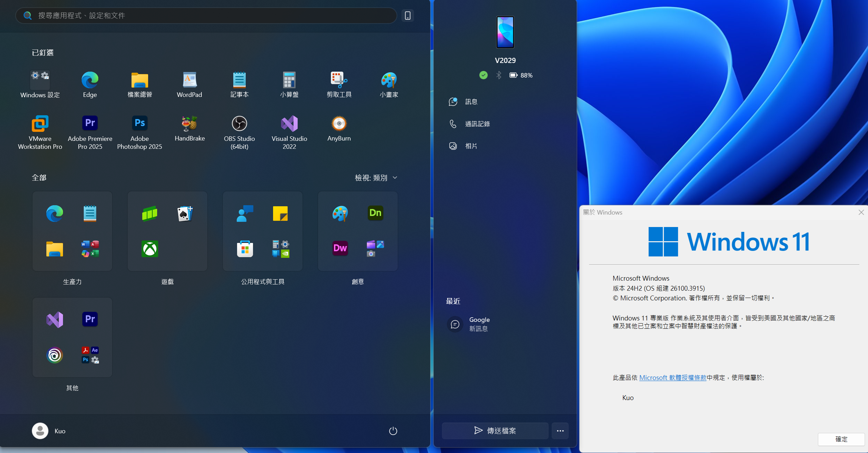
Task: Open Edge in 生產力 category
Action: pyautogui.click(x=55, y=214)
